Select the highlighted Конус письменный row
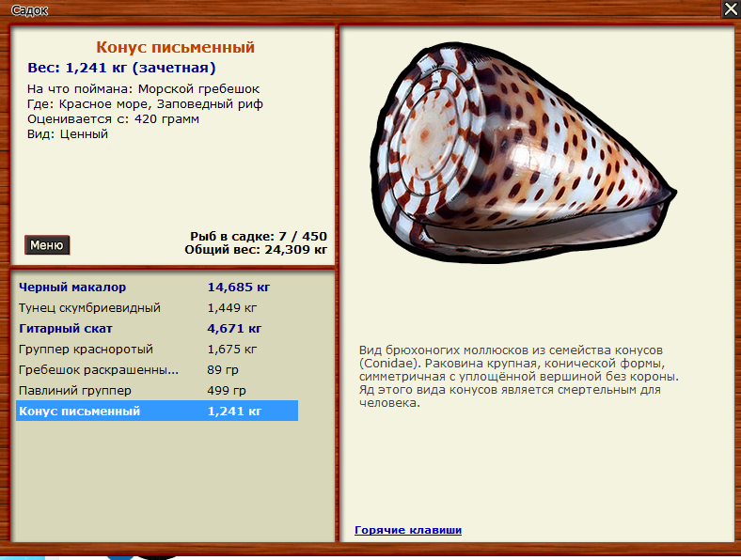This screenshot has height=560, width=741. [x=157, y=411]
